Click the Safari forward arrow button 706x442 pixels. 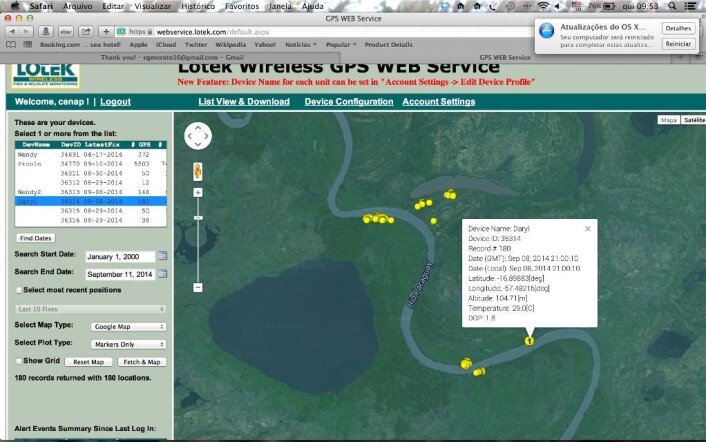point(26,32)
